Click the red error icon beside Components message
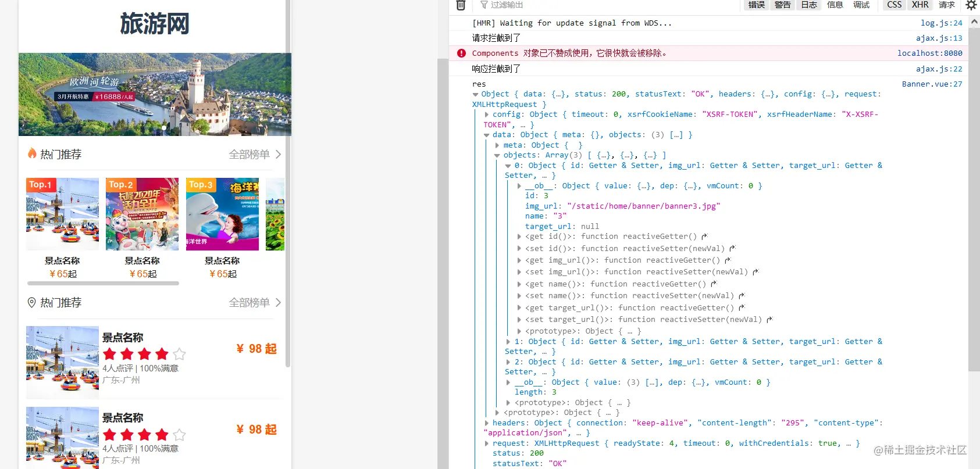 point(461,53)
